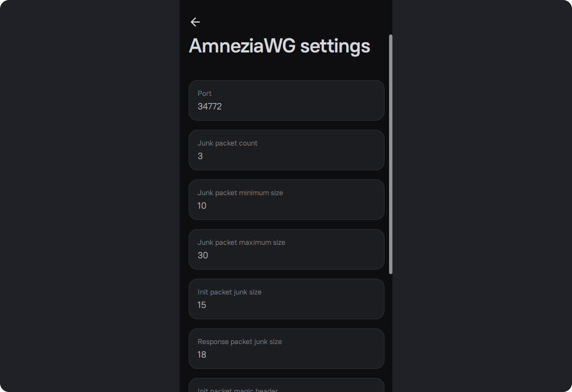Click the Port input field
The image size is (572, 392).
click(x=286, y=100)
